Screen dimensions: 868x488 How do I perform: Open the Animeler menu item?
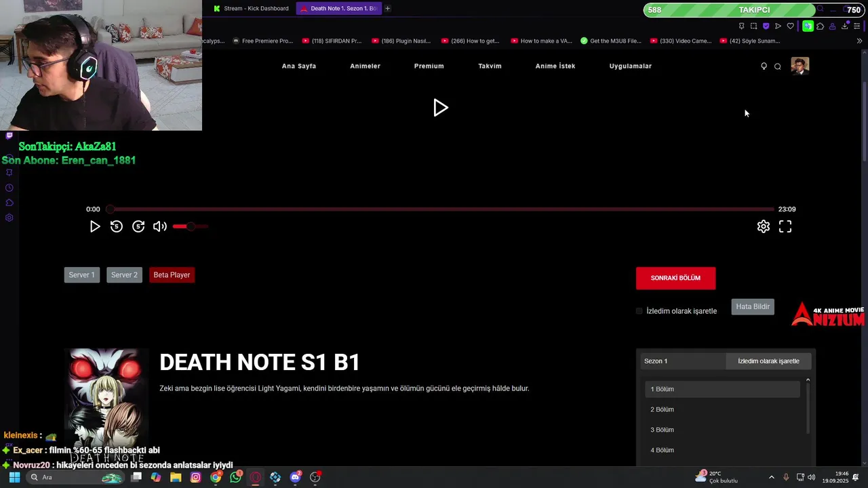coord(365,66)
